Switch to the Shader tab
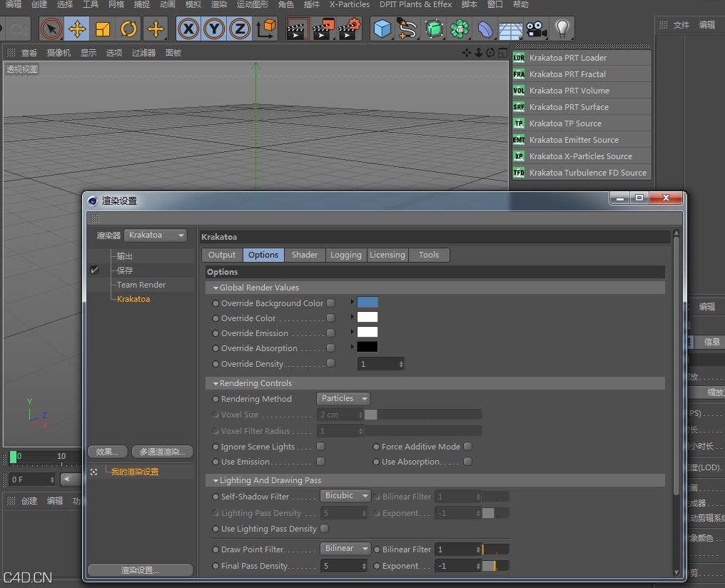The image size is (725, 588). pos(304,255)
